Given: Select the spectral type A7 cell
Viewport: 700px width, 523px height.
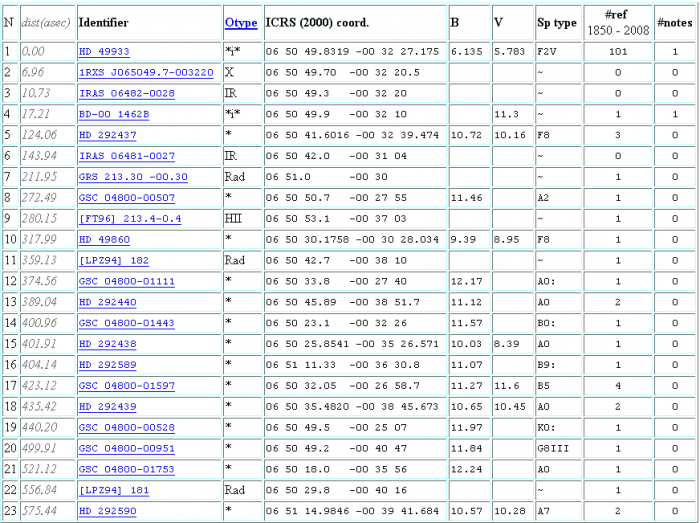Looking at the screenshot, I should [543, 511].
